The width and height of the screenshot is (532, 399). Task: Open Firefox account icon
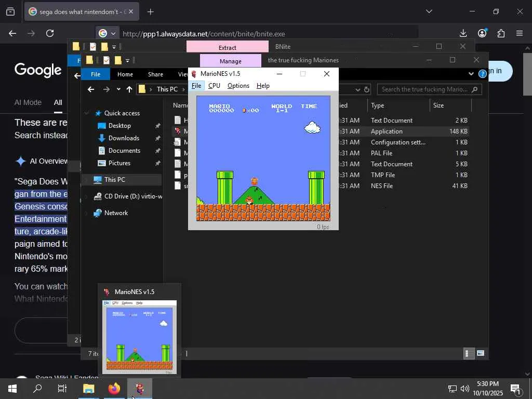[x=482, y=33]
